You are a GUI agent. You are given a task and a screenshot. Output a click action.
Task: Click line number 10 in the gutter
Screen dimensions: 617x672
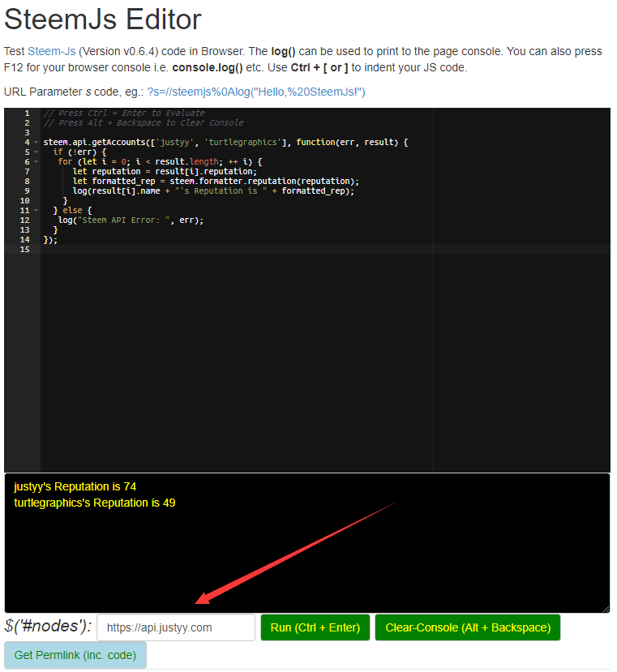(25, 200)
